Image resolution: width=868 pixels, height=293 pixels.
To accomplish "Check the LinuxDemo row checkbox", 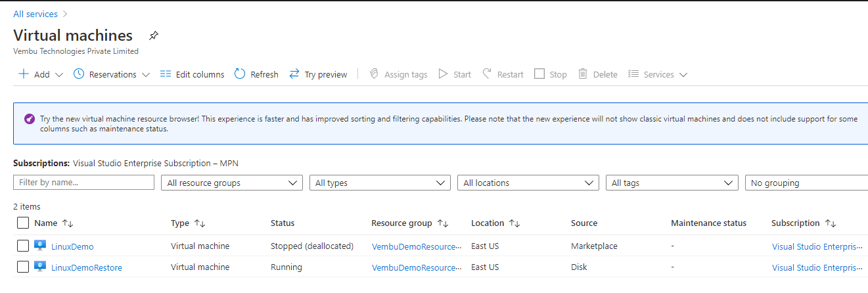I will [x=23, y=246].
